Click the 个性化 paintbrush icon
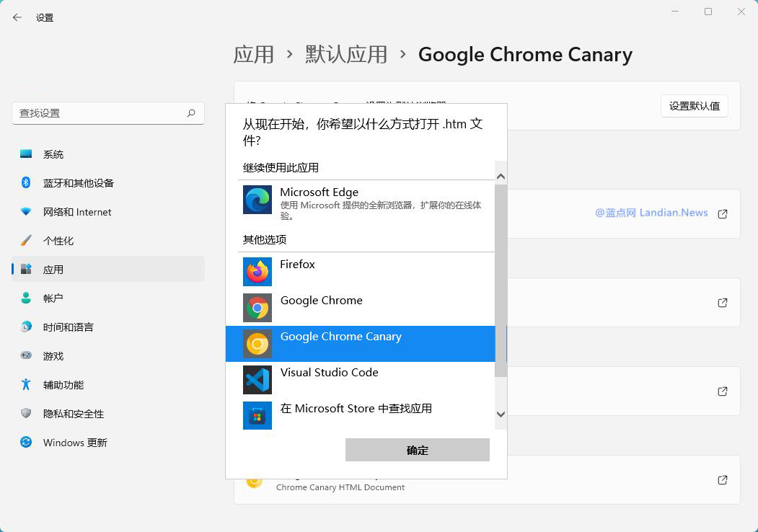 26,240
